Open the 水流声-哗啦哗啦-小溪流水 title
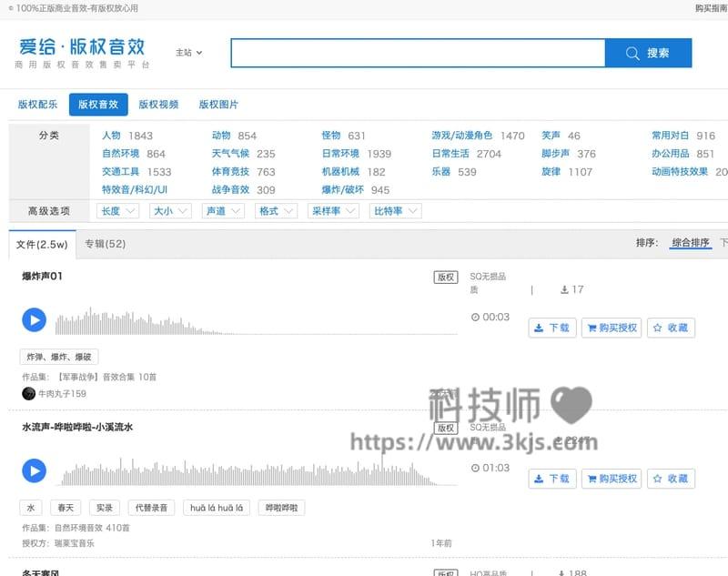 (x=77, y=428)
